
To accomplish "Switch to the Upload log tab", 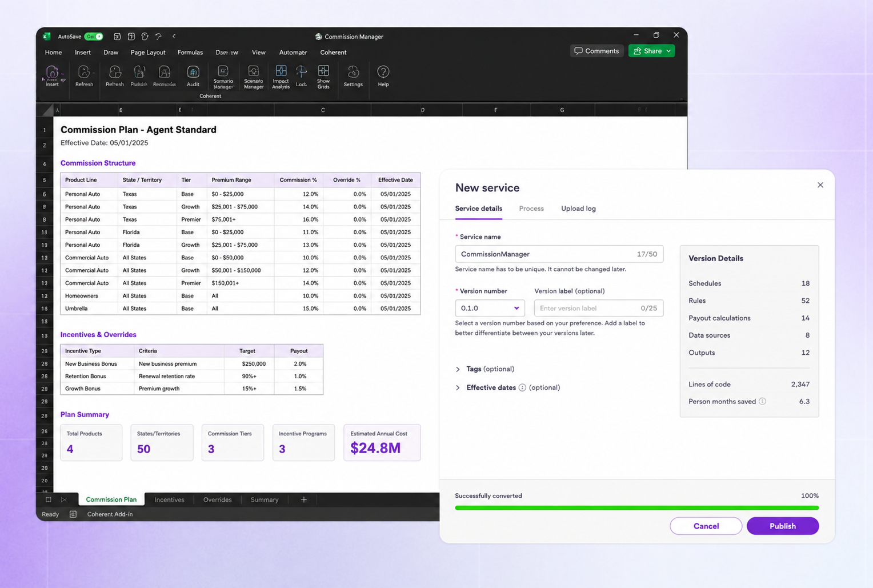I will [x=578, y=209].
